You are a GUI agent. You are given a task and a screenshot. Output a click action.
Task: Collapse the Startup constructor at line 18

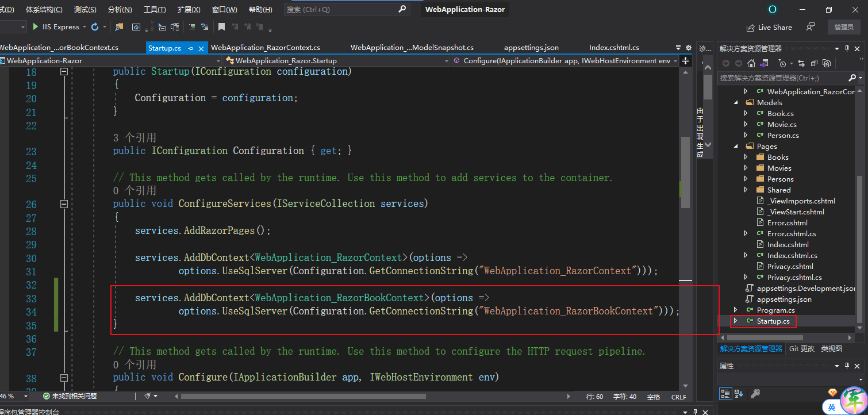(x=64, y=72)
